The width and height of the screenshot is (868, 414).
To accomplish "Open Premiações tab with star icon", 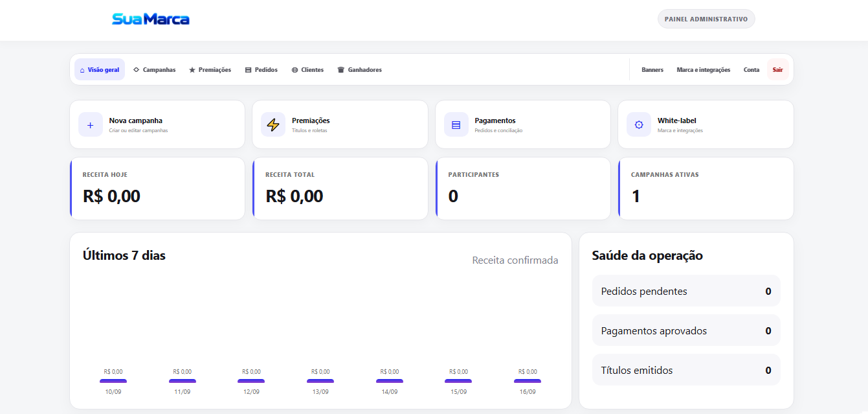I will coord(210,69).
